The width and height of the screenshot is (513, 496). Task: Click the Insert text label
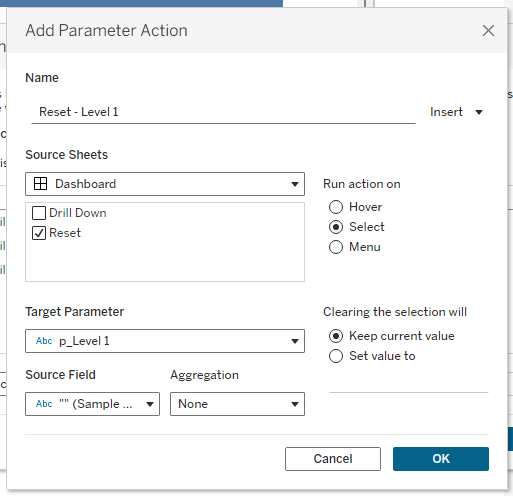446,112
